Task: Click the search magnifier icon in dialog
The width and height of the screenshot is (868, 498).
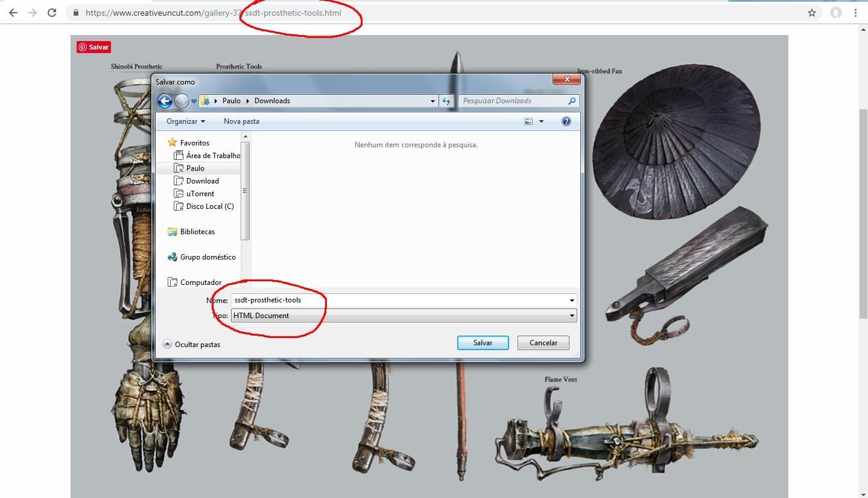Action: (x=572, y=101)
